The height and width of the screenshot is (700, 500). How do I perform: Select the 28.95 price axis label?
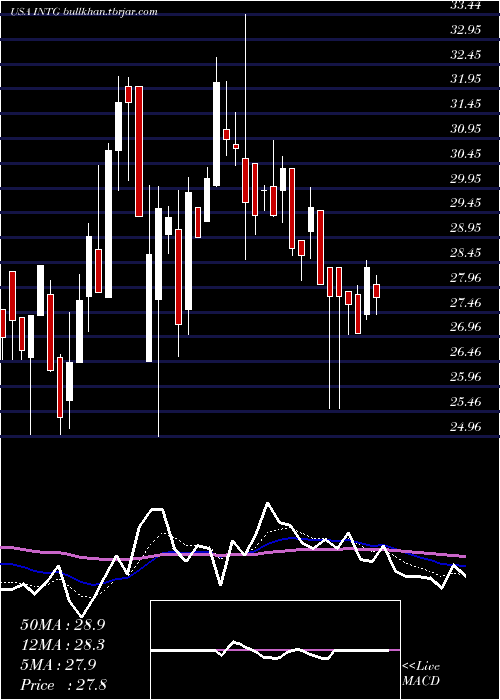tap(466, 228)
